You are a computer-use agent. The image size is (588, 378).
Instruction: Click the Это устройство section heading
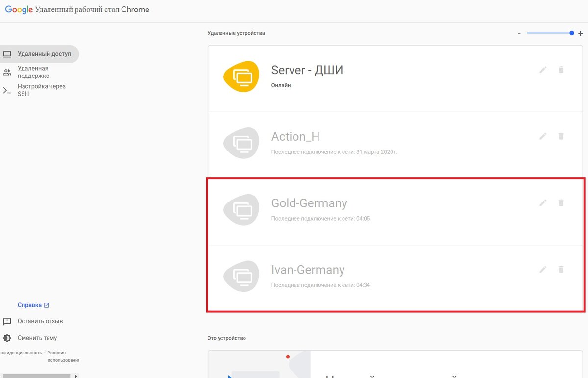[227, 338]
